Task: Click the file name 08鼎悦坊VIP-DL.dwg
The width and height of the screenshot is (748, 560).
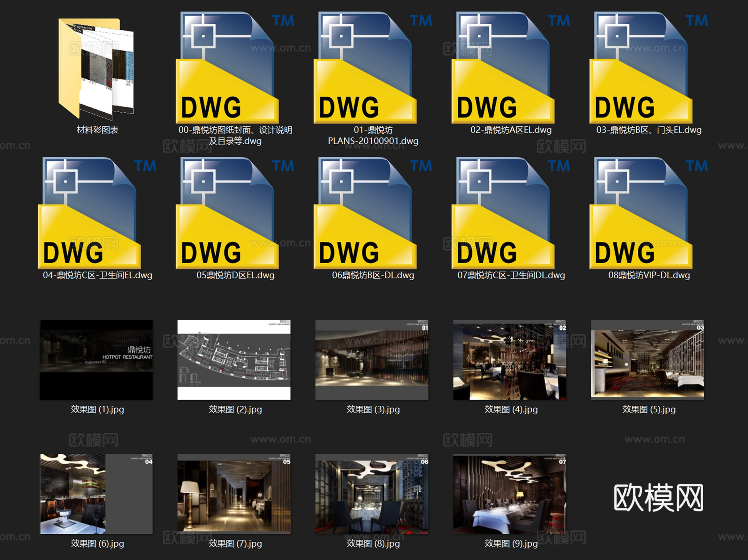Action: click(649, 275)
